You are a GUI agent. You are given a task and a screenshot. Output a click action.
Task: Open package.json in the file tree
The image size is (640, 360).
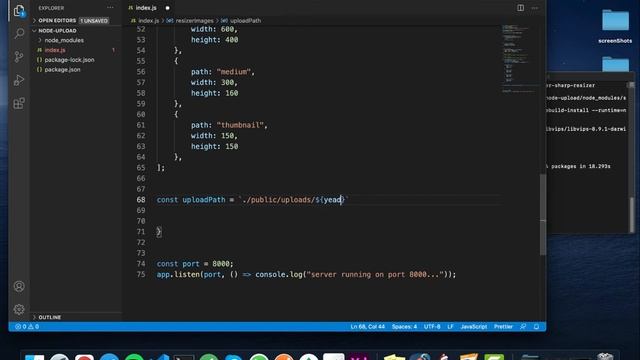(62, 69)
